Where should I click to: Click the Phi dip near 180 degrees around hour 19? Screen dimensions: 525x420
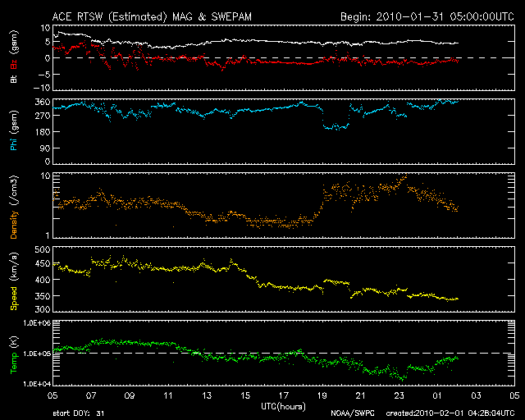pyautogui.click(x=336, y=126)
